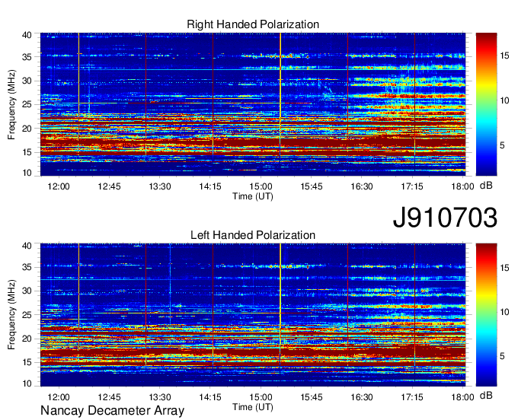Click the 15:45 time tick of Right Handed plot
This screenshot has height=420, width=518.
pyautogui.click(x=312, y=186)
